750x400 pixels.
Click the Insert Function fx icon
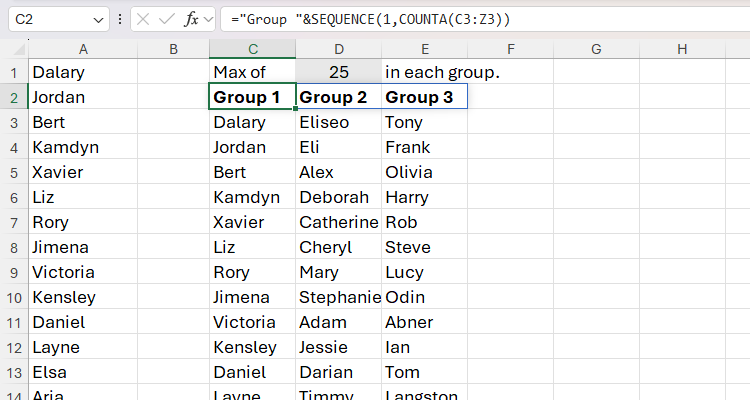193,19
